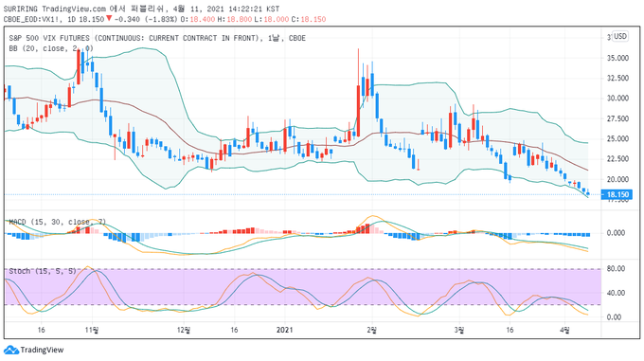This screenshot has width=644, height=361.
Task: Click the SURIRING publisher header text
Action: [21, 9]
